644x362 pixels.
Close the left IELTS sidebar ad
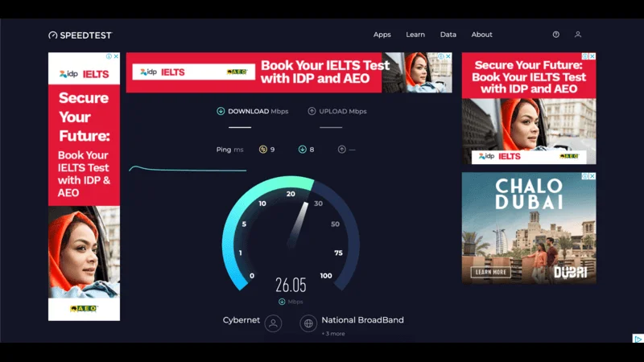(116, 56)
